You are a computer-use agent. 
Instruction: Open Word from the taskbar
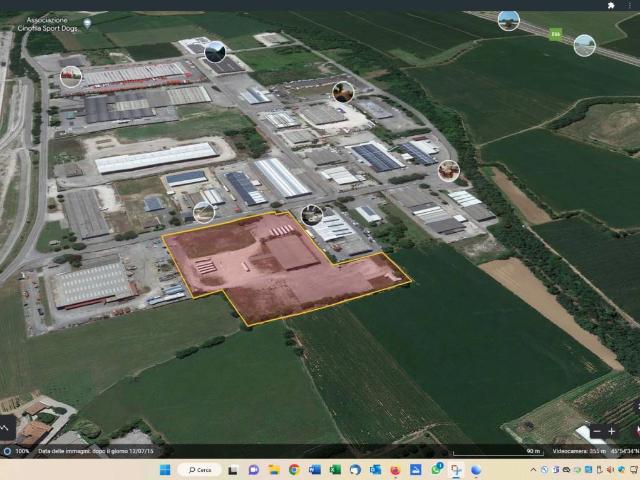coord(315,470)
